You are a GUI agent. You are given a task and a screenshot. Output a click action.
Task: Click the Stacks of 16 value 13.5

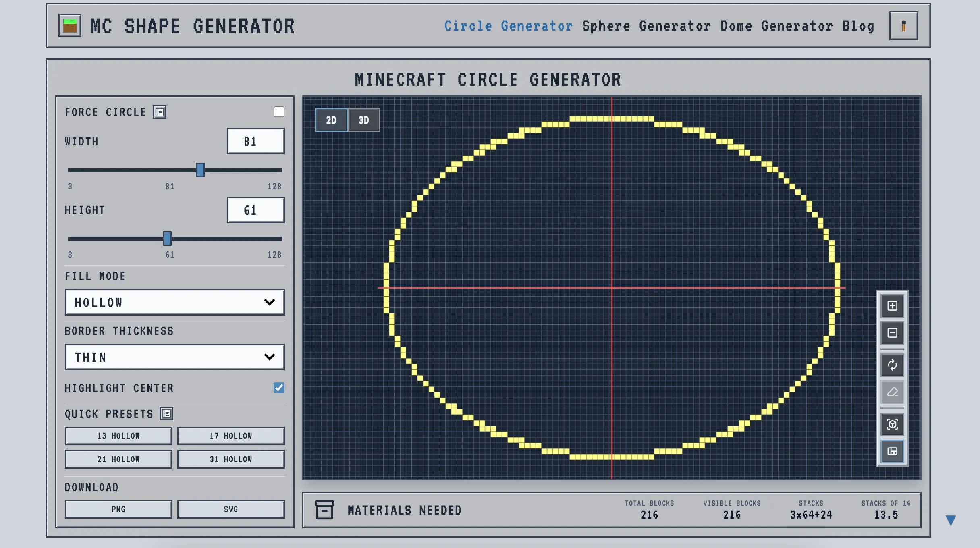886,515
